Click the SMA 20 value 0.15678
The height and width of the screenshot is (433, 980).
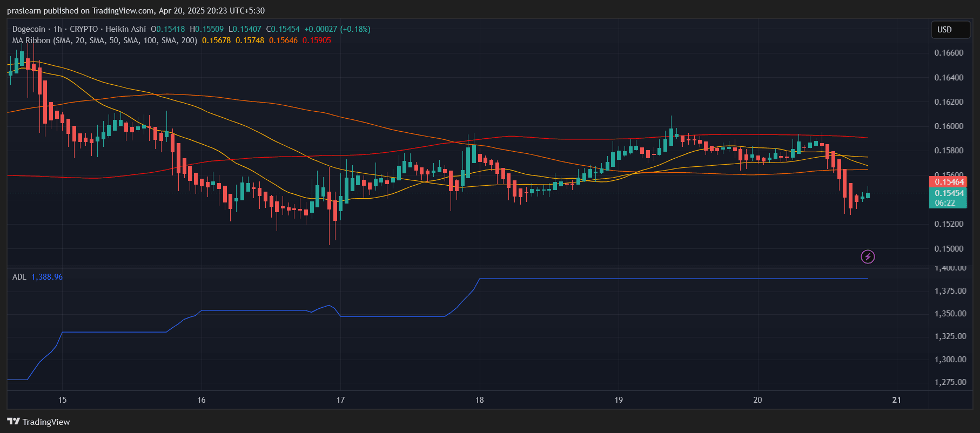point(216,40)
